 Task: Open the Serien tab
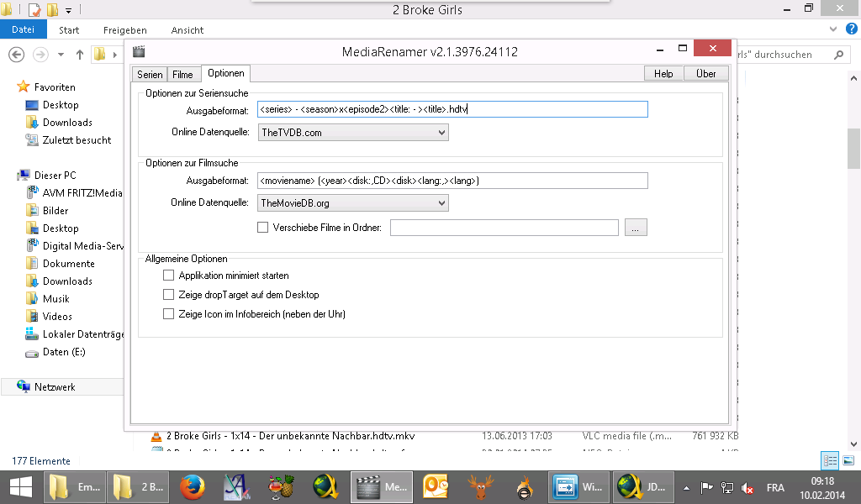coord(150,74)
